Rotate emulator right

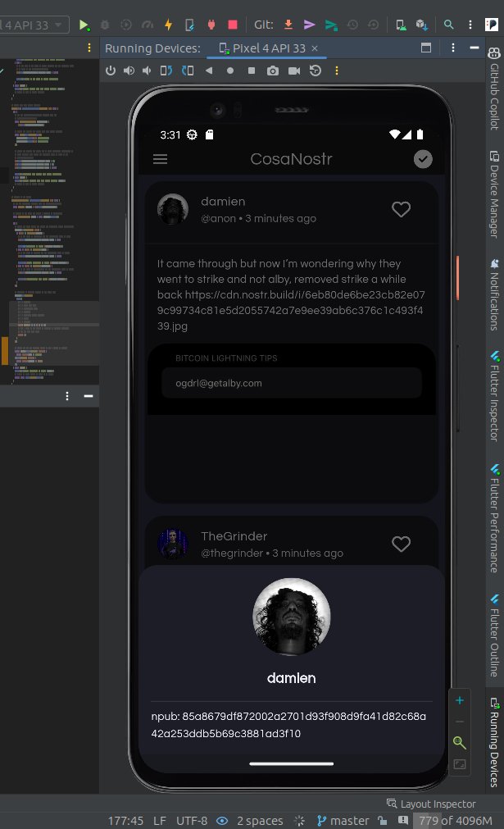click(188, 71)
